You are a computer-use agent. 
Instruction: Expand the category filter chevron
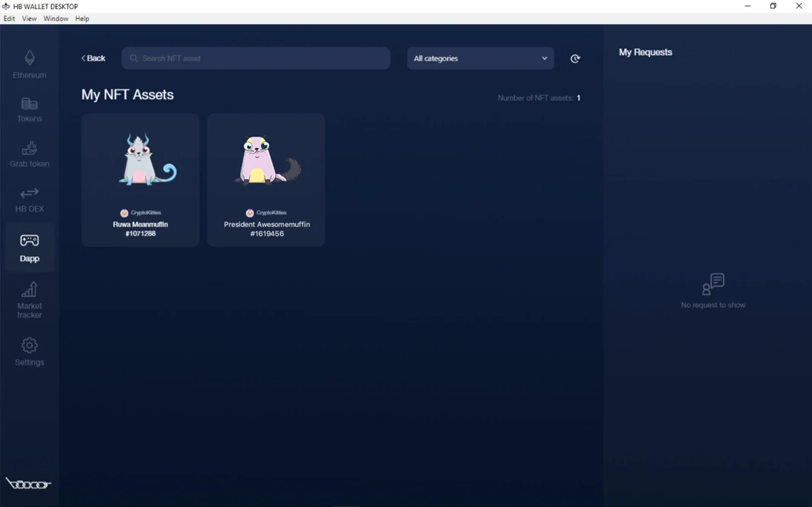click(545, 58)
